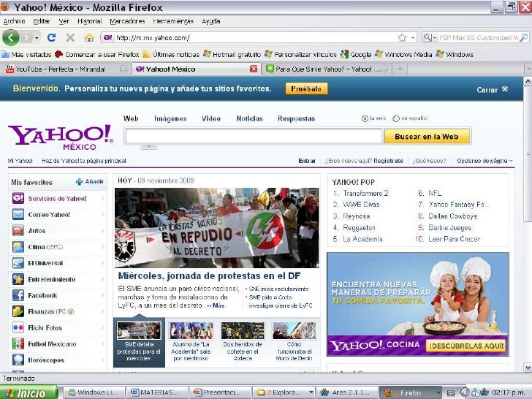The height and width of the screenshot is (399, 532).
Task: Open the Explora... taskbar group
Action: click(285, 392)
